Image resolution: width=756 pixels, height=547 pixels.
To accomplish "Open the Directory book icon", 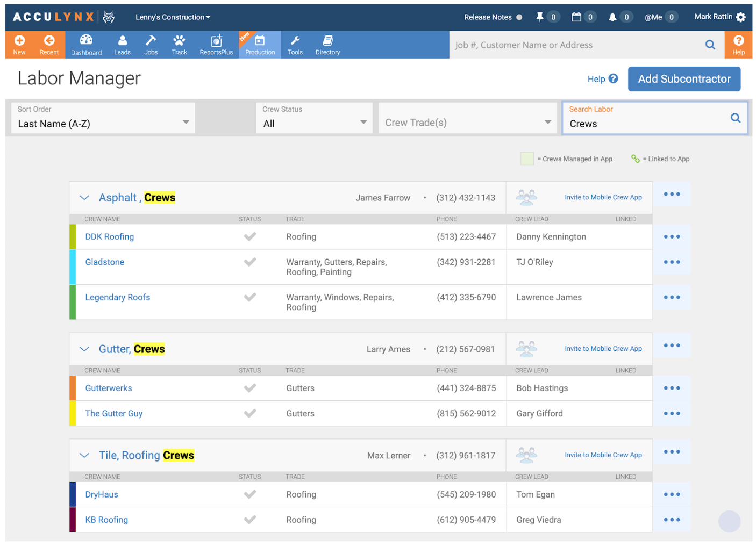I will (x=328, y=40).
